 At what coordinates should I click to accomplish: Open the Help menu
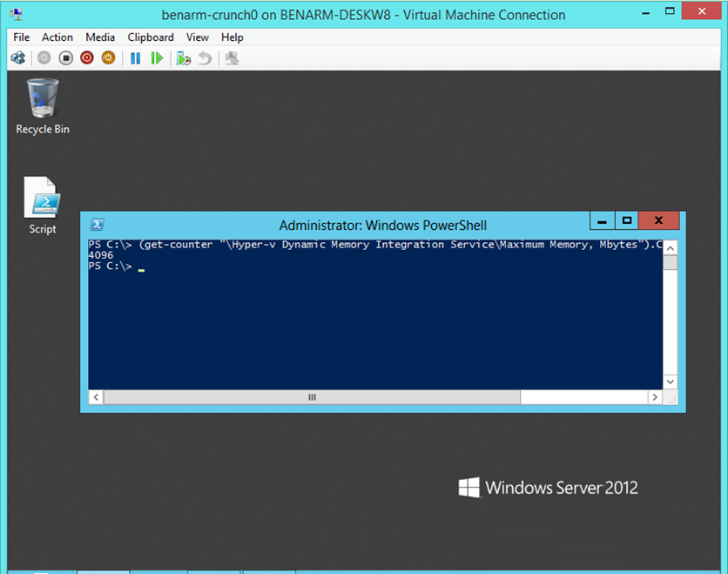pos(233,37)
